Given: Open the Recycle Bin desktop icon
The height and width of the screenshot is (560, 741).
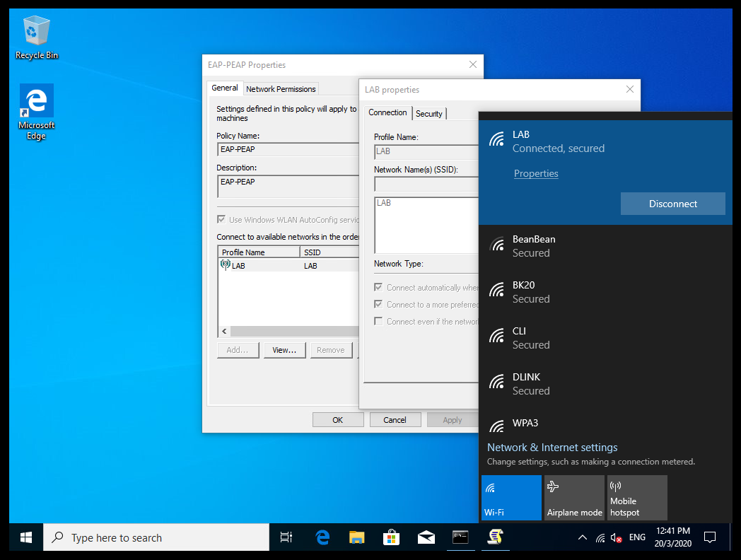Looking at the screenshot, I should [x=36, y=37].
